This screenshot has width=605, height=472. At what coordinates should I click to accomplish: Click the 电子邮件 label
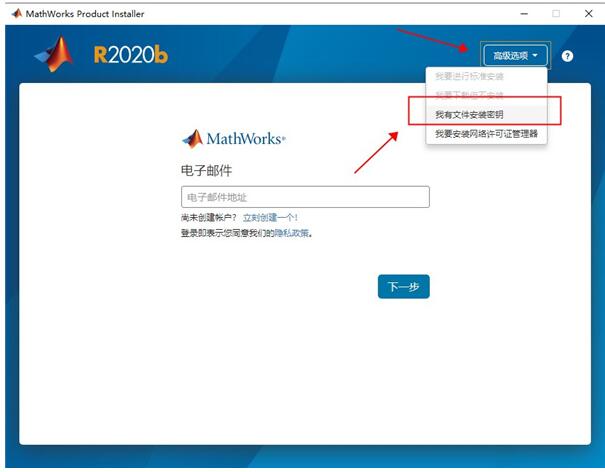coord(206,170)
